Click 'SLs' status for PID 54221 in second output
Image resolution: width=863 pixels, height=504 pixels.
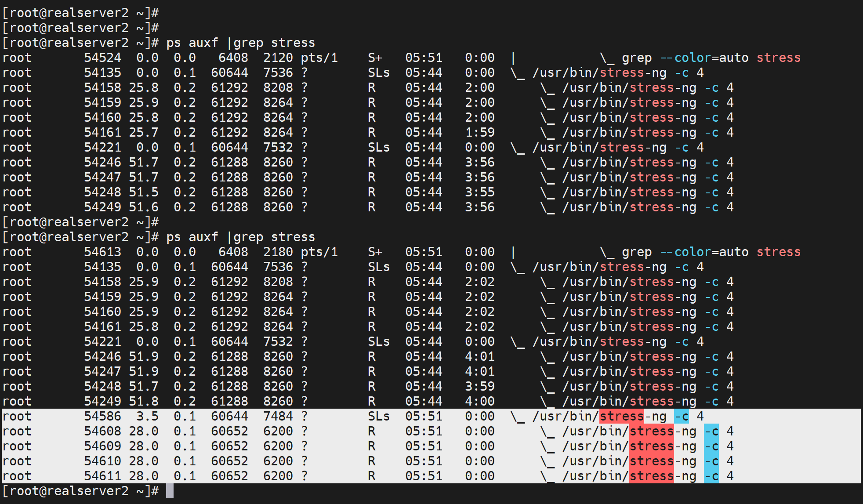[x=378, y=341]
